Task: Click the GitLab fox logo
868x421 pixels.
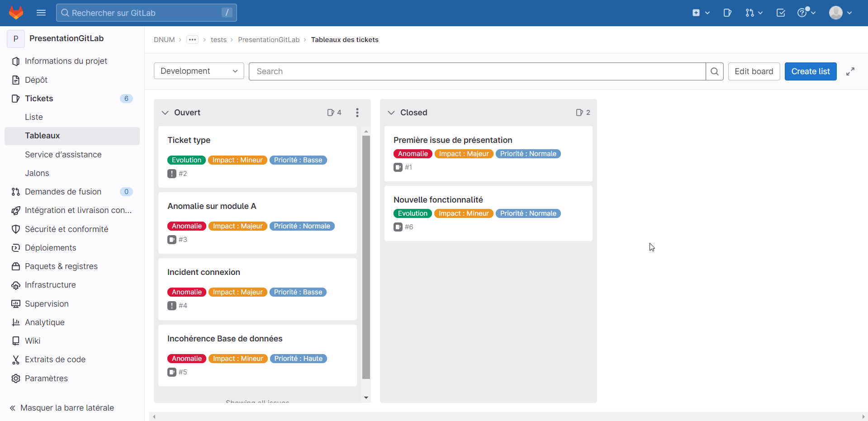Action: tap(16, 13)
